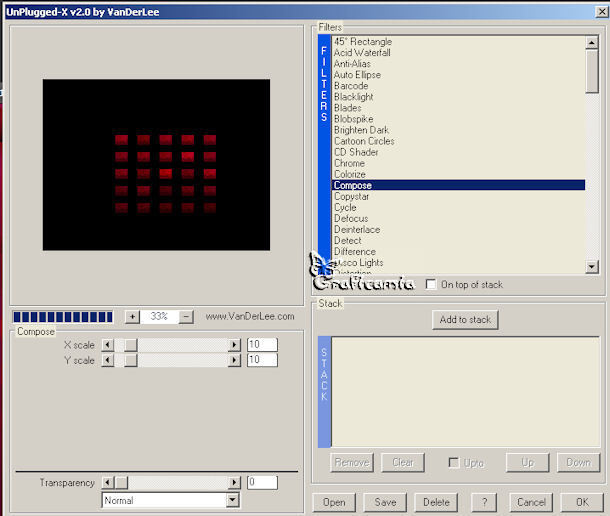Select the Anti-Alias filter
Viewport: 610px width, 516px height.
[x=458, y=64]
